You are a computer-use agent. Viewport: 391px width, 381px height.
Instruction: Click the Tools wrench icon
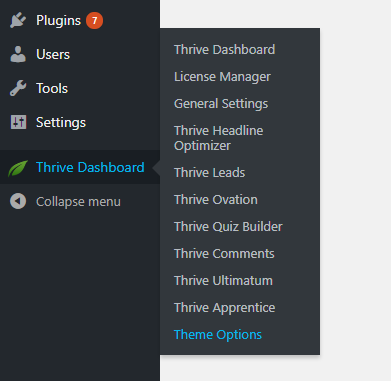[x=18, y=88]
